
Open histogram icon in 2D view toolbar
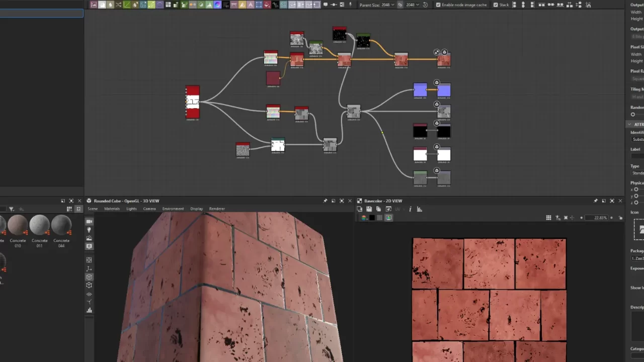pyautogui.click(x=420, y=209)
